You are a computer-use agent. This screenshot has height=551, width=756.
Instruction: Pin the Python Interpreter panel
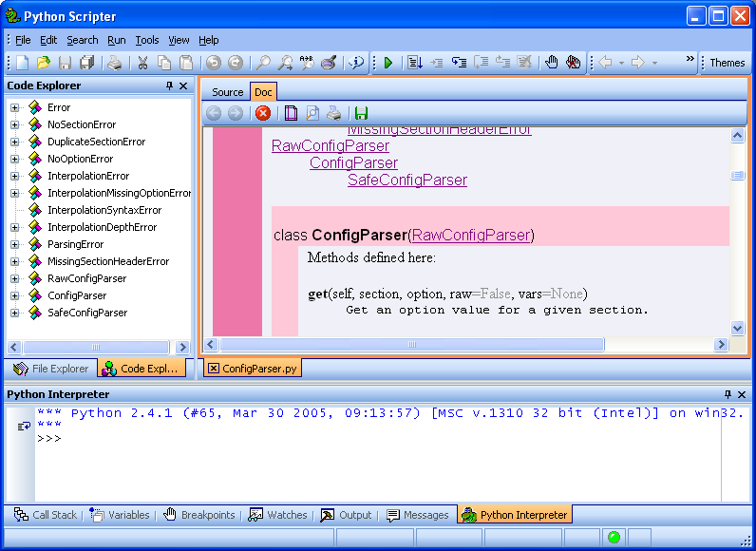click(728, 395)
